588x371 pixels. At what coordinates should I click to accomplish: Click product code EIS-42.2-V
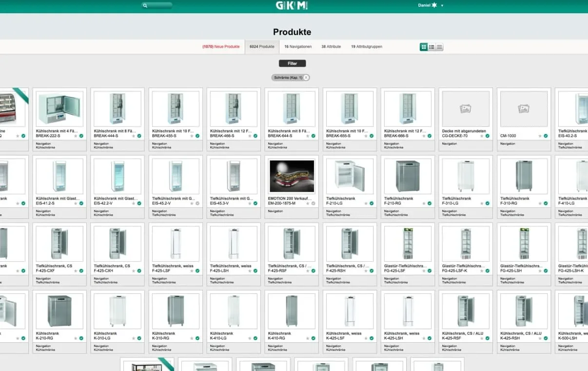[x=103, y=203]
